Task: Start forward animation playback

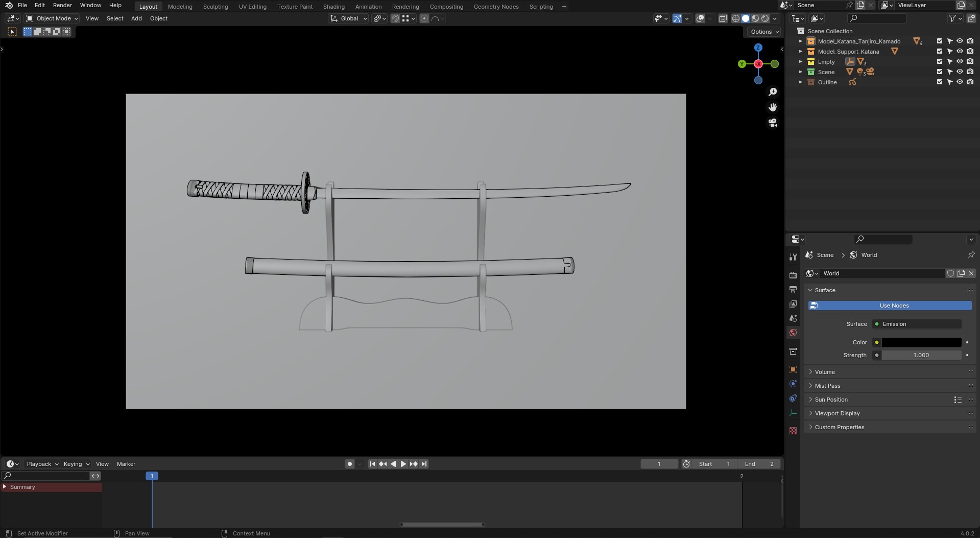Action: 403,464
